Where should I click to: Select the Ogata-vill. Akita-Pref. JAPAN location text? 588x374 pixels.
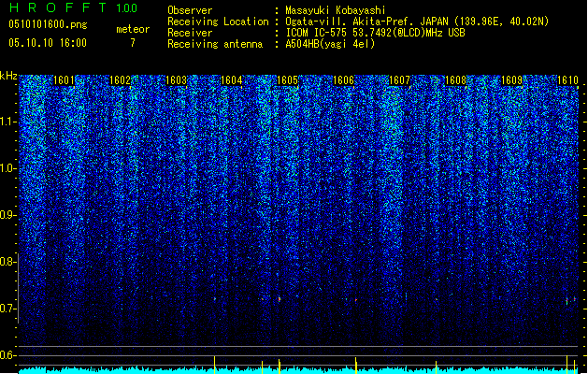(417, 22)
